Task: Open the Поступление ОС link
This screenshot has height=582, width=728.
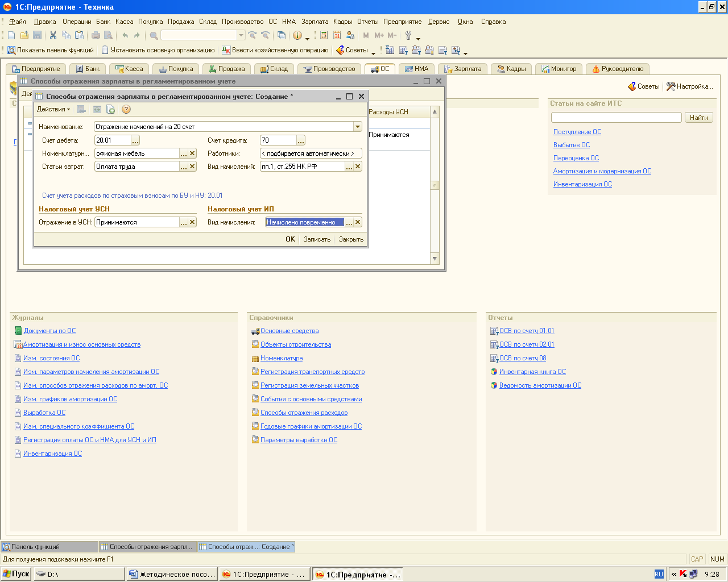Action: pyautogui.click(x=577, y=132)
